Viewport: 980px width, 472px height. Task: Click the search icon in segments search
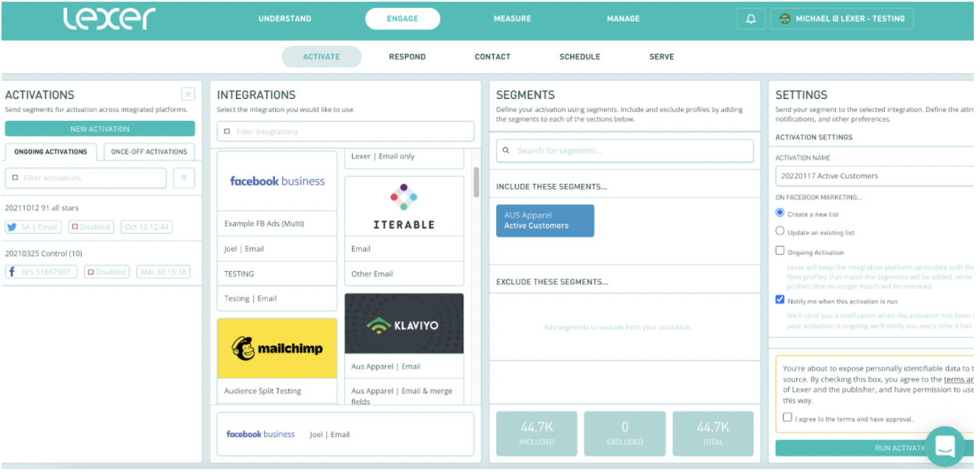pyautogui.click(x=506, y=150)
